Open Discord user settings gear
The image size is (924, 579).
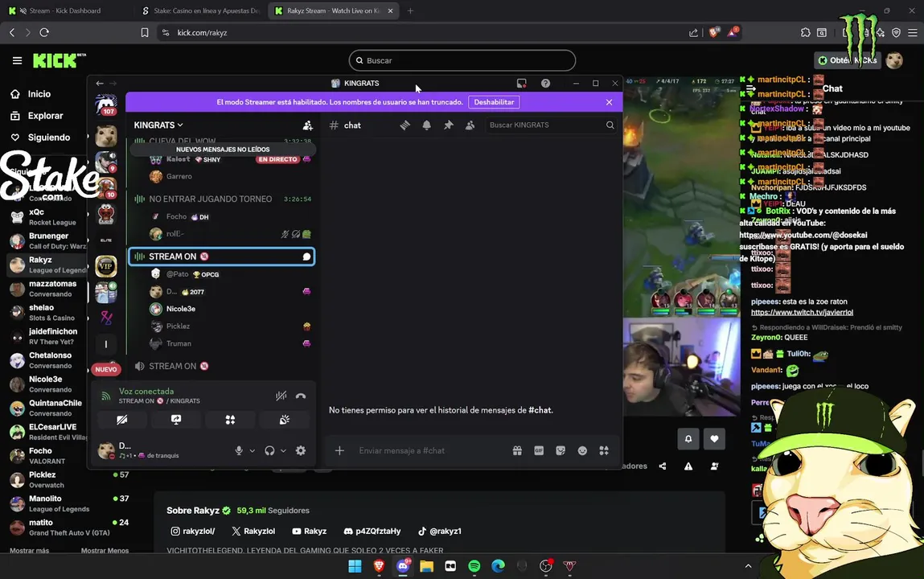301,450
